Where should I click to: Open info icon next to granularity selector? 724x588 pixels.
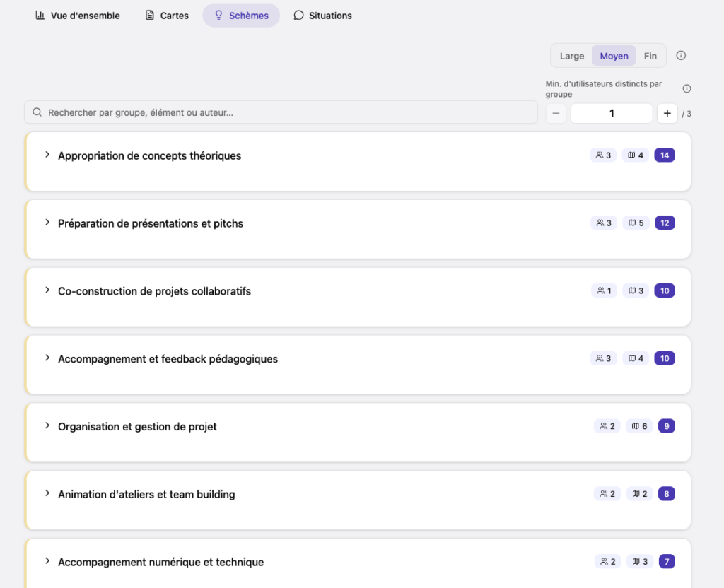(681, 55)
